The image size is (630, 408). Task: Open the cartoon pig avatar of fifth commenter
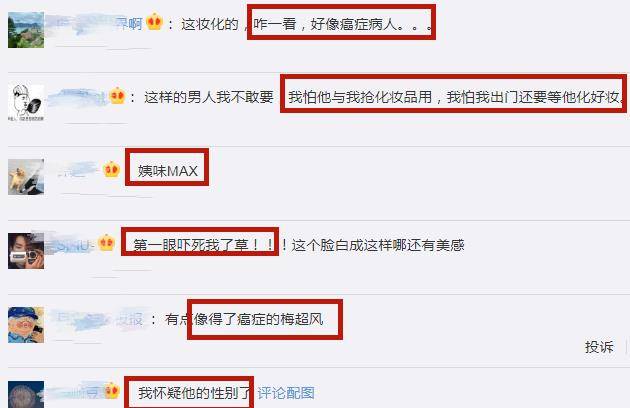point(26,325)
